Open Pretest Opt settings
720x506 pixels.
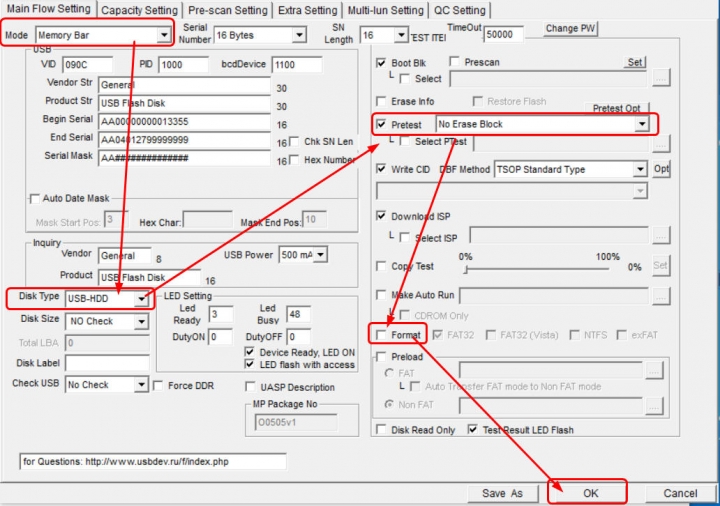point(616,108)
